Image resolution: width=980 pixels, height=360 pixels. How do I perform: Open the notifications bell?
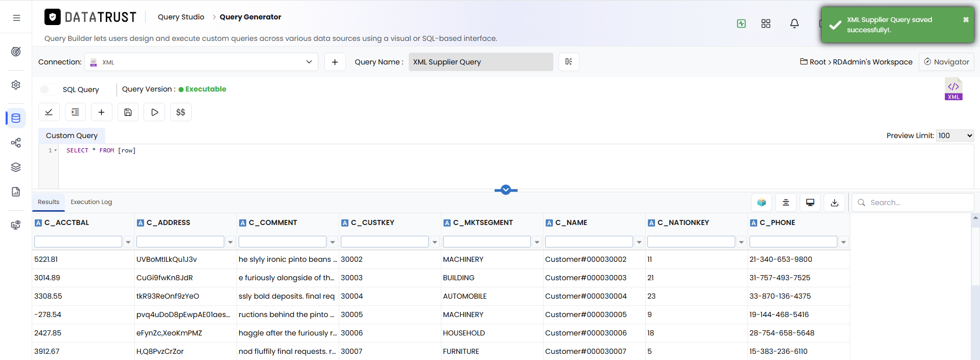[795, 24]
